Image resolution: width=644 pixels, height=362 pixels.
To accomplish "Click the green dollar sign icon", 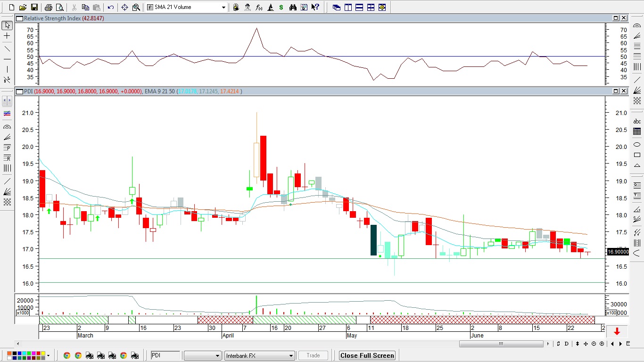I will 281,8.
